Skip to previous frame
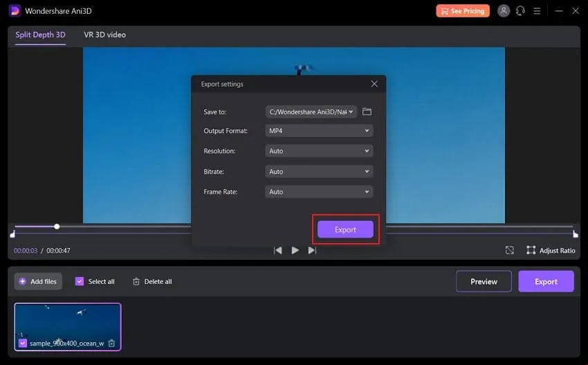This screenshot has height=365, width=588. click(278, 250)
